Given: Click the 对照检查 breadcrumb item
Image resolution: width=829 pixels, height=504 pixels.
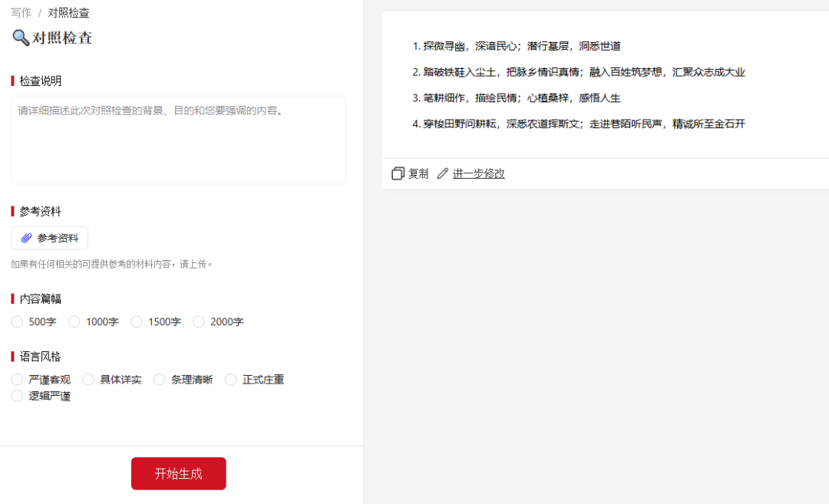Looking at the screenshot, I should coord(70,12).
